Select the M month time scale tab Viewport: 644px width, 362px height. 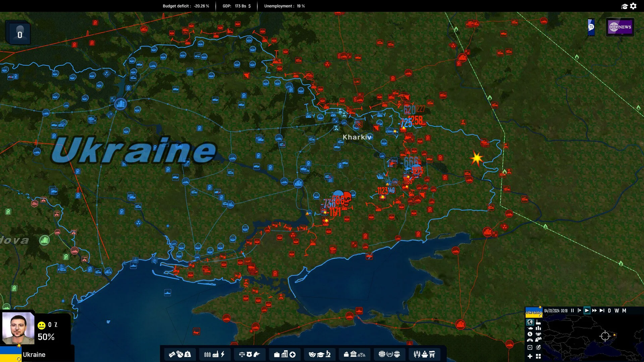point(624,311)
